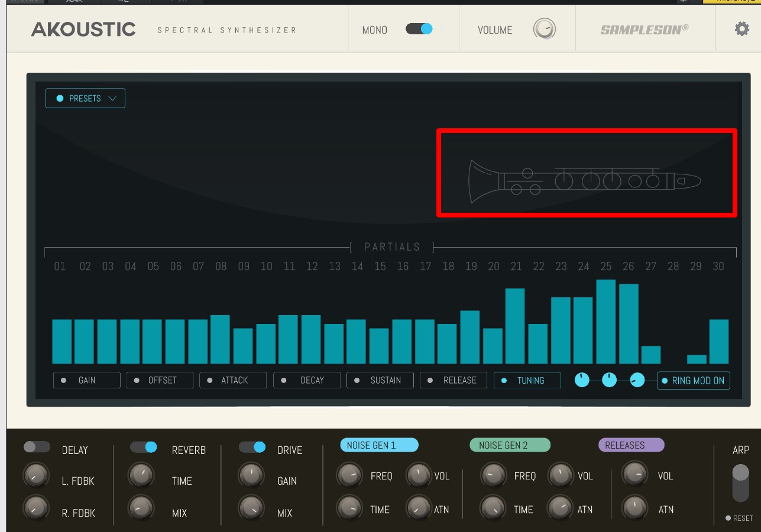Click the master Volume knob
Screen dimensions: 761x532
pos(544,29)
